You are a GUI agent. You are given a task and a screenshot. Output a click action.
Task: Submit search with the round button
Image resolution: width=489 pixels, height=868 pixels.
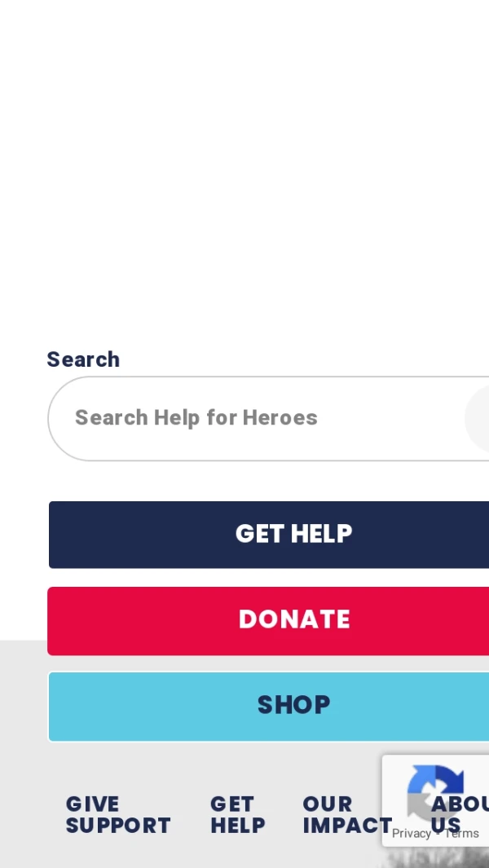click(x=478, y=418)
